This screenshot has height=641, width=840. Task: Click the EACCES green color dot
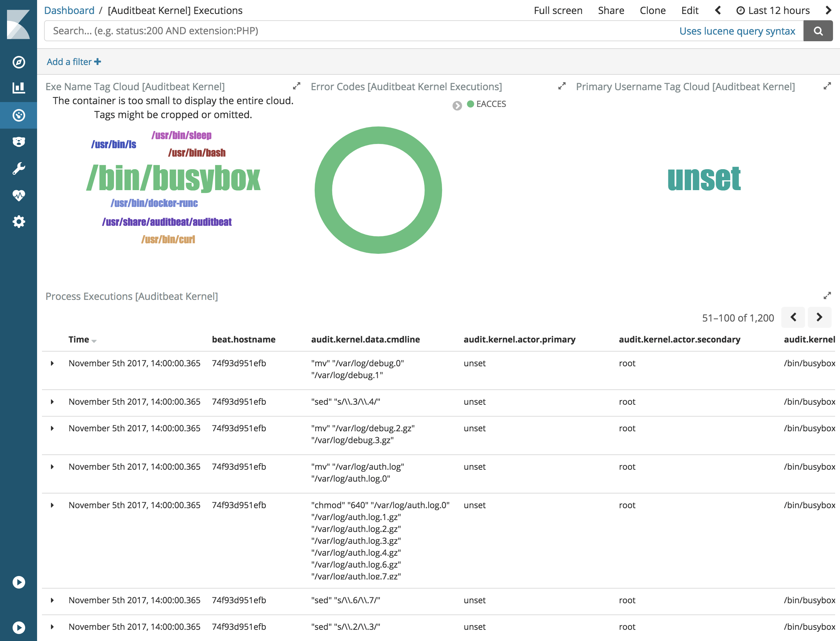pos(470,104)
